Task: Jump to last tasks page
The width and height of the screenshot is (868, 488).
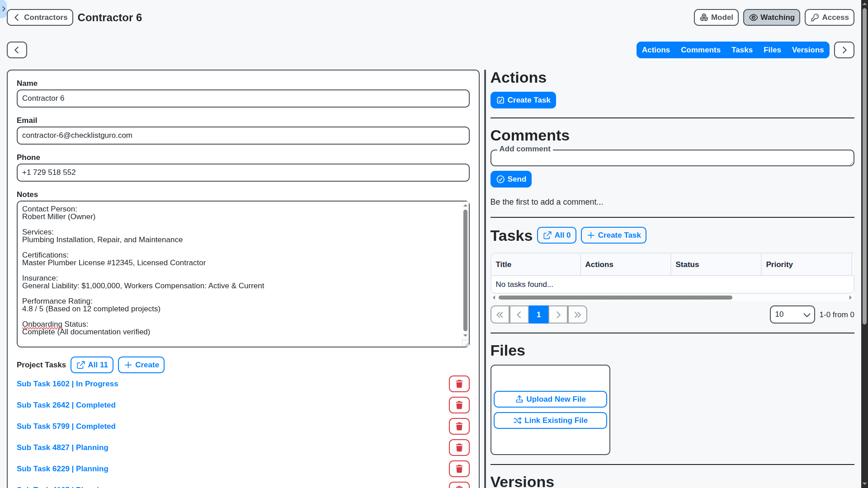Action: (x=577, y=315)
